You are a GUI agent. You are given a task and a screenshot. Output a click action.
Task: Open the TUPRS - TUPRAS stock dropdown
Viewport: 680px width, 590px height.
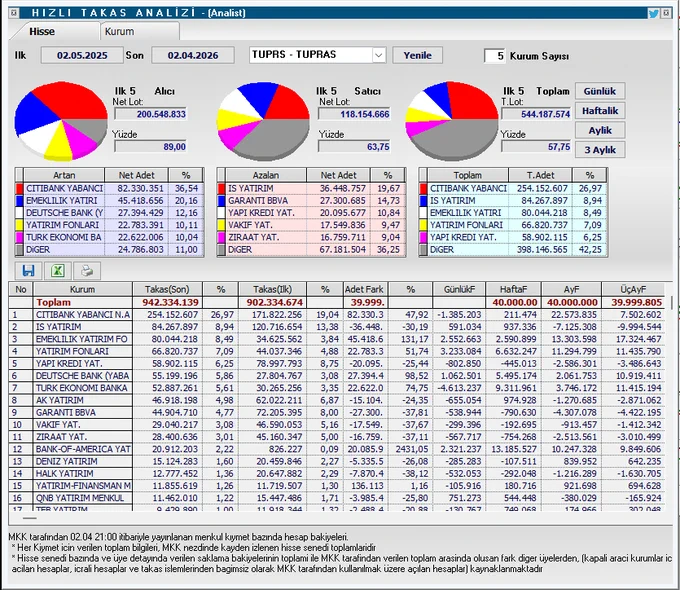379,55
